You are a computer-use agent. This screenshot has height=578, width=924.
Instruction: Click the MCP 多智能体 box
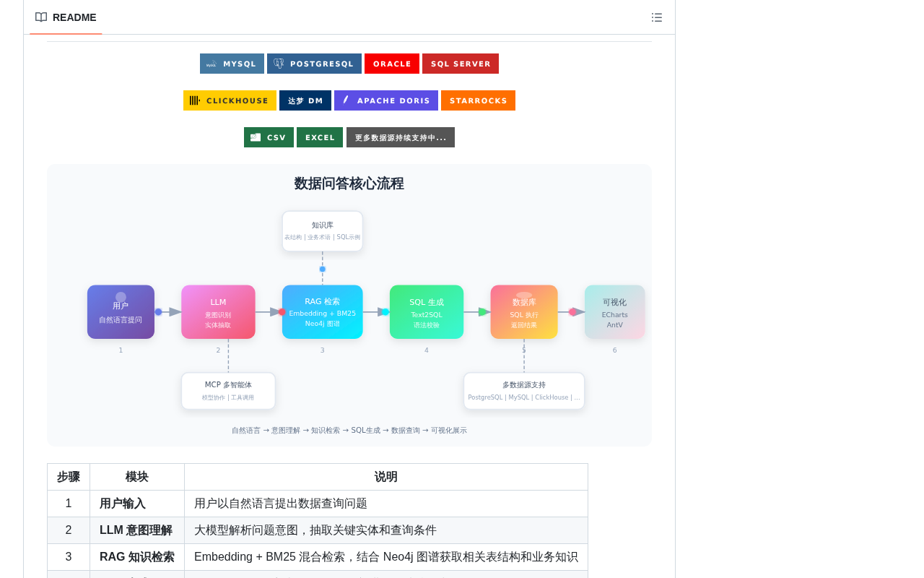pos(228,391)
